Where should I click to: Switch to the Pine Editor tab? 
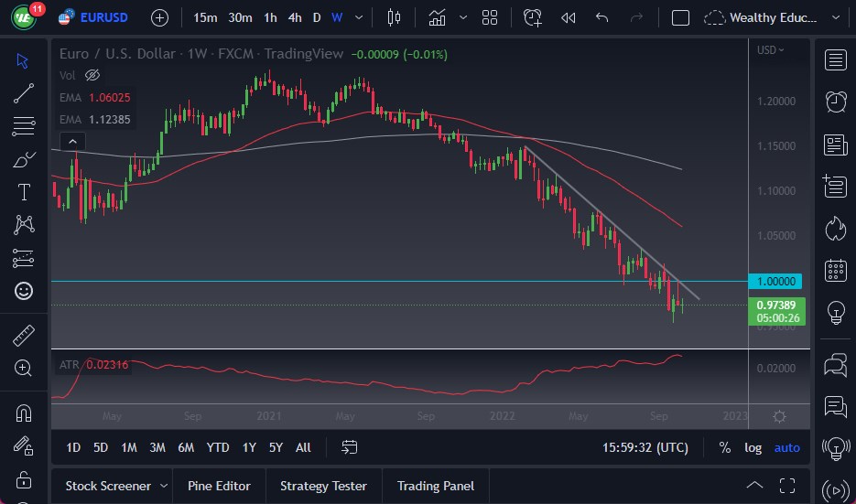219,486
